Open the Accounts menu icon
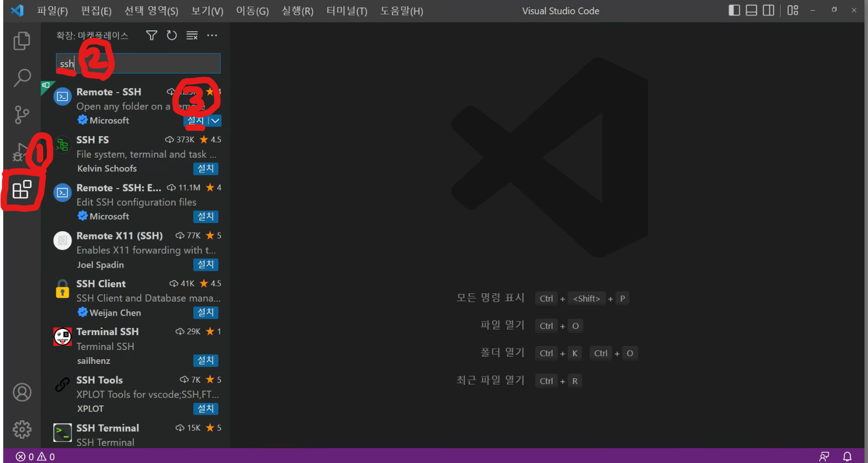 (22, 393)
